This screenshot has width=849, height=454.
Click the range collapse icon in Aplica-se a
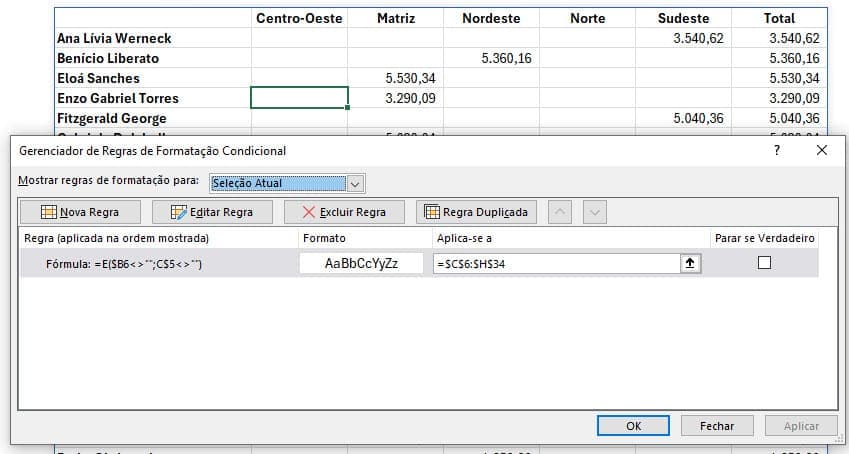[x=689, y=263]
